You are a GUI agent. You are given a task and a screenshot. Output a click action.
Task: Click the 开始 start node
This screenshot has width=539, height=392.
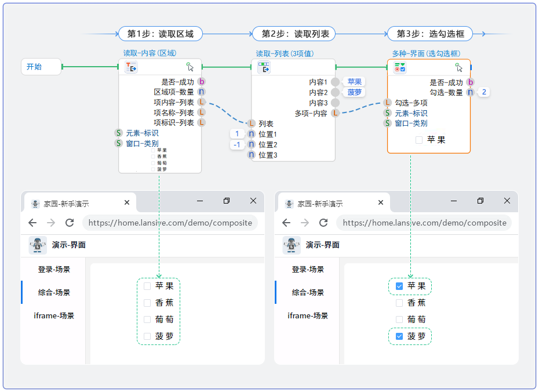[x=41, y=67]
